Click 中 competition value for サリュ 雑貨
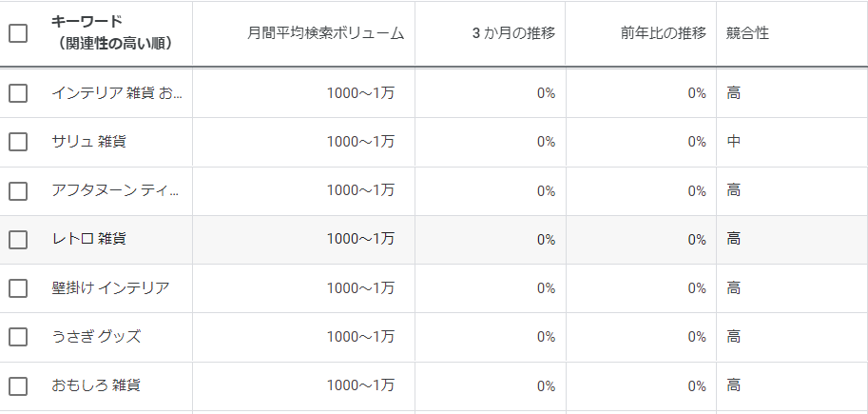This screenshot has height=414, width=868. pos(733,142)
